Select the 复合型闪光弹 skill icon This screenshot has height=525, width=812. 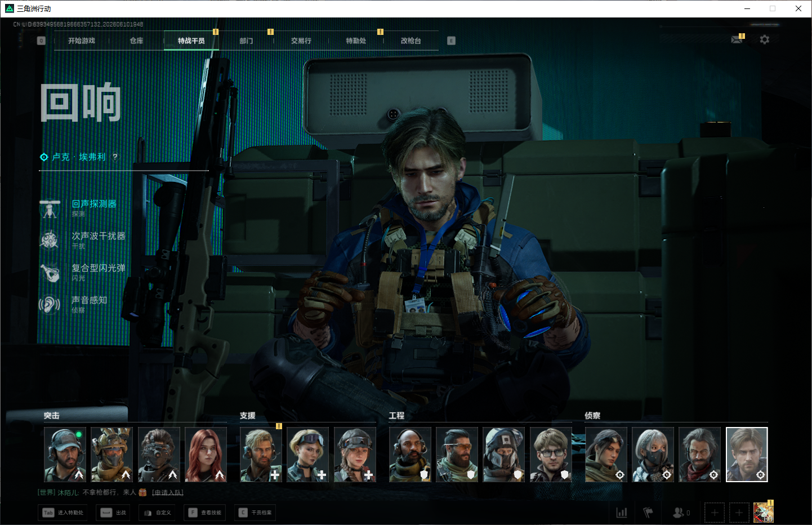coord(50,273)
